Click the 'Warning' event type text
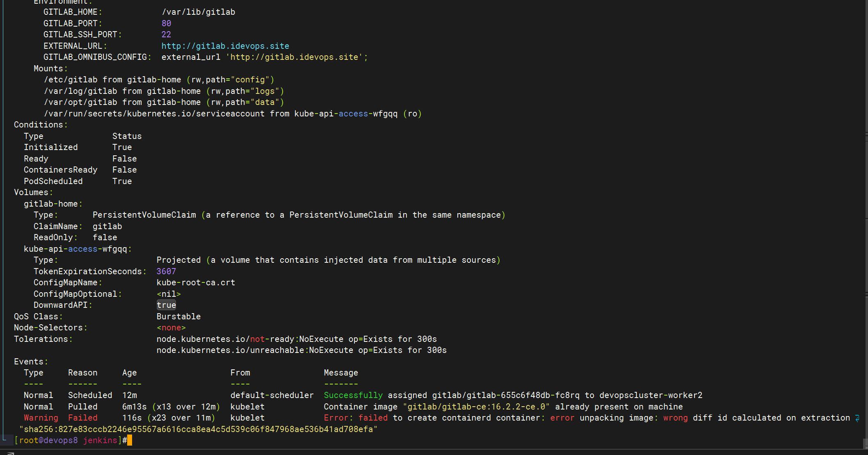This screenshot has height=455, width=868. (x=41, y=418)
